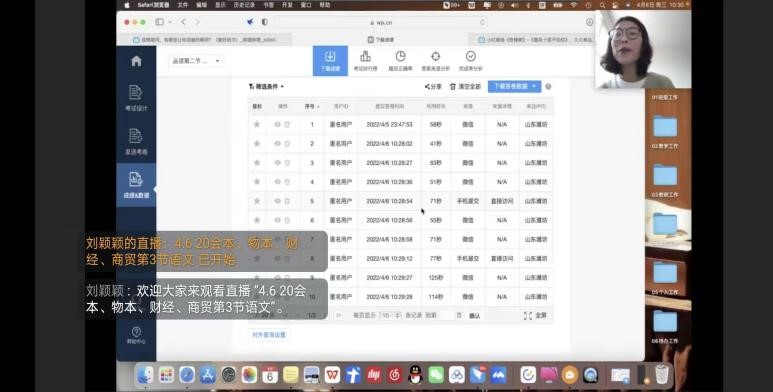The height and width of the screenshot is (392, 773).
Task: Open 考试设计 in the left sidebar
Action: [x=136, y=98]
